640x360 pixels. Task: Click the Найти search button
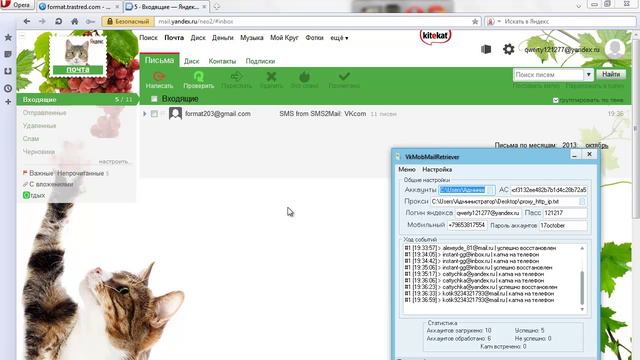point(611,74)
